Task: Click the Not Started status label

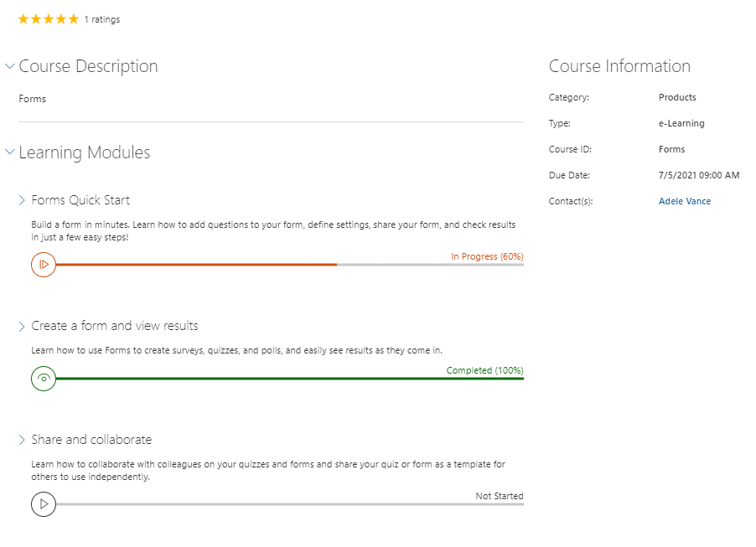Action: tap(499, 496)
